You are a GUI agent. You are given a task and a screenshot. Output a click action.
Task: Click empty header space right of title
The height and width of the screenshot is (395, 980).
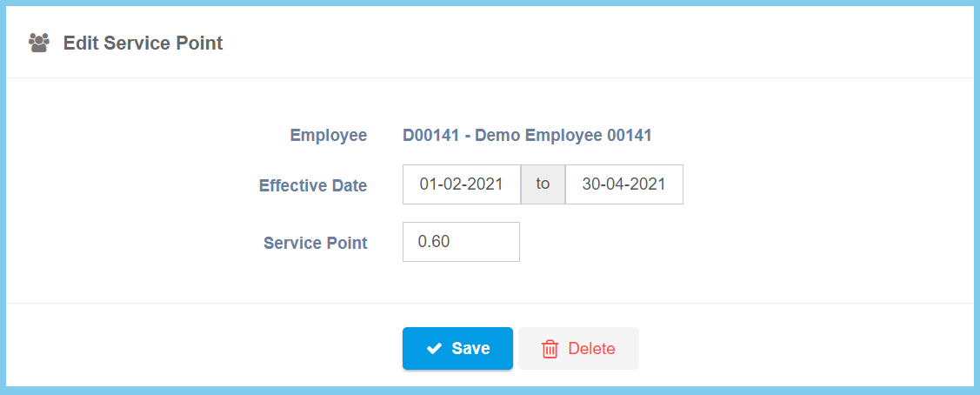click(x=609, y=43)
